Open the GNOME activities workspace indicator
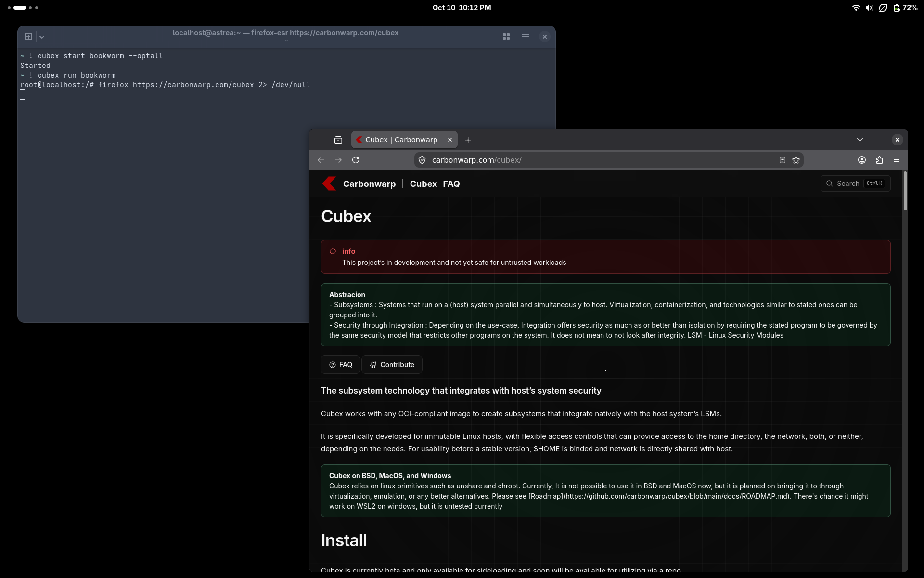The width and height of the screenshot is (924, 578). tap(23, 8)
